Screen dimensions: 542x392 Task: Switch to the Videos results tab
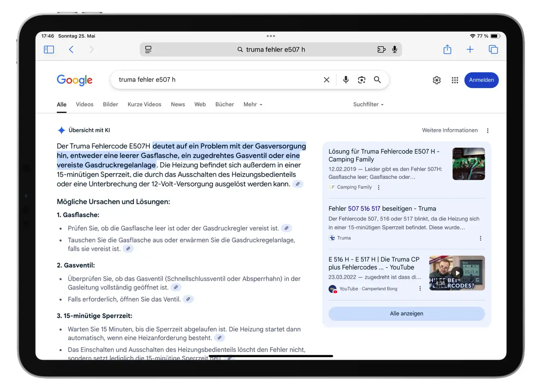(85, 104)
